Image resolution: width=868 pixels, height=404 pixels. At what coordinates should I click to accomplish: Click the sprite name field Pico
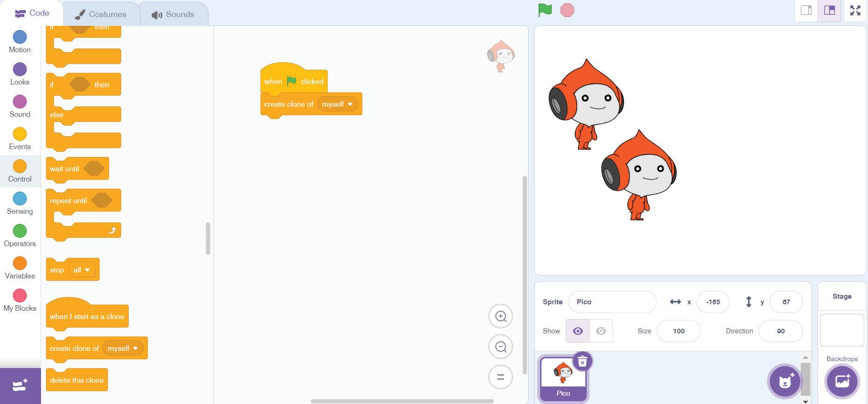[612, 302]
